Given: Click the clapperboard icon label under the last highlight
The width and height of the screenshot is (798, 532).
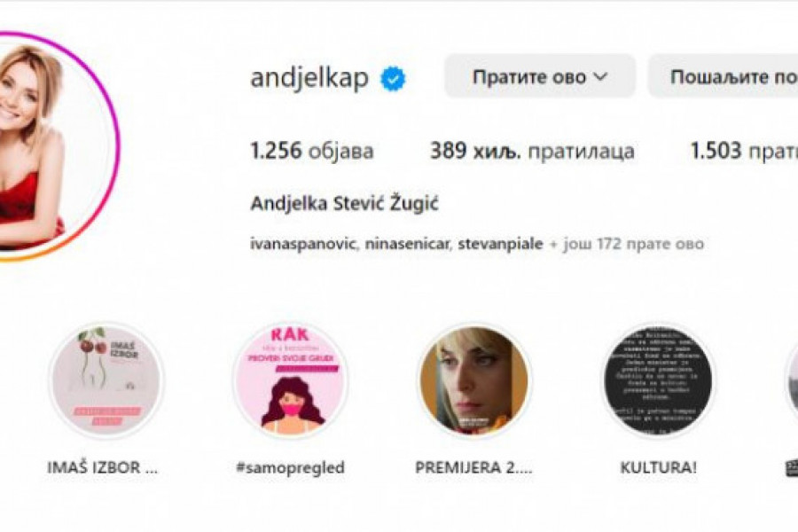Looking at the screenshot, I should coord(792,468).
